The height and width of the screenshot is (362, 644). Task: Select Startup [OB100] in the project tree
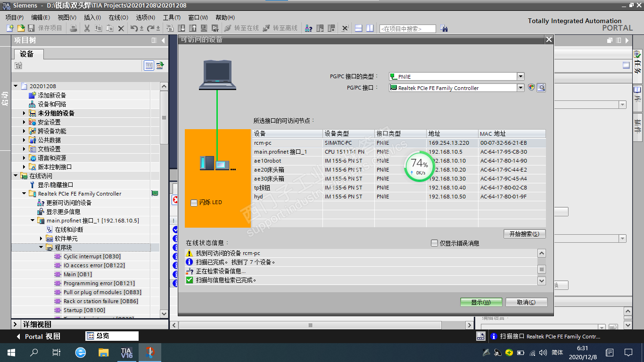click(84, 310)
